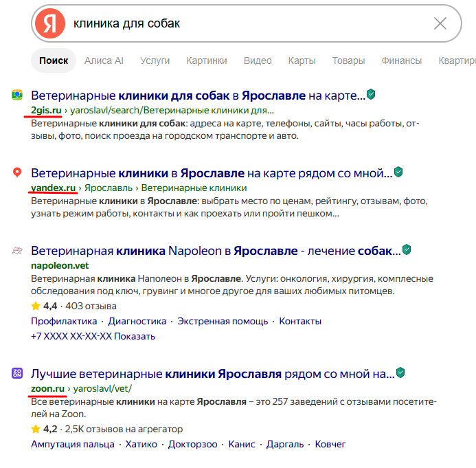Click the Napoleon clinic favicon
This screenshot has height=468, width=476.
[17, 250]
